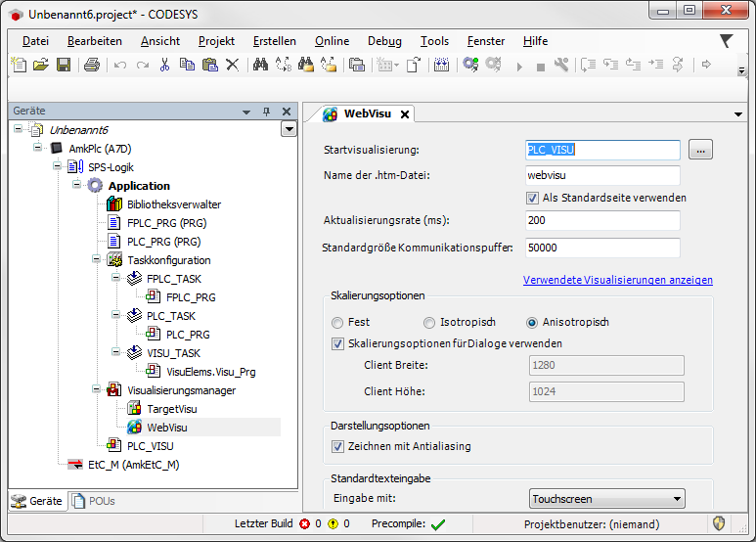
Task: Collapse the Application node
Action: point(76,184)
